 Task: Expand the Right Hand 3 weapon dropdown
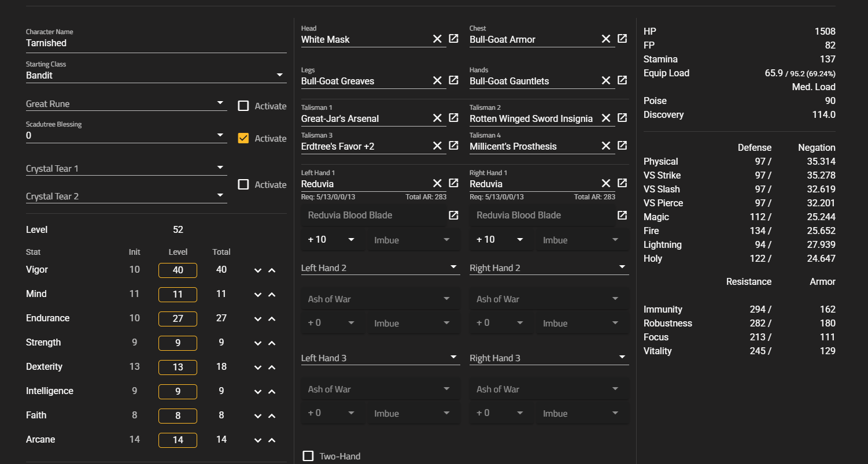click(549, 358)
